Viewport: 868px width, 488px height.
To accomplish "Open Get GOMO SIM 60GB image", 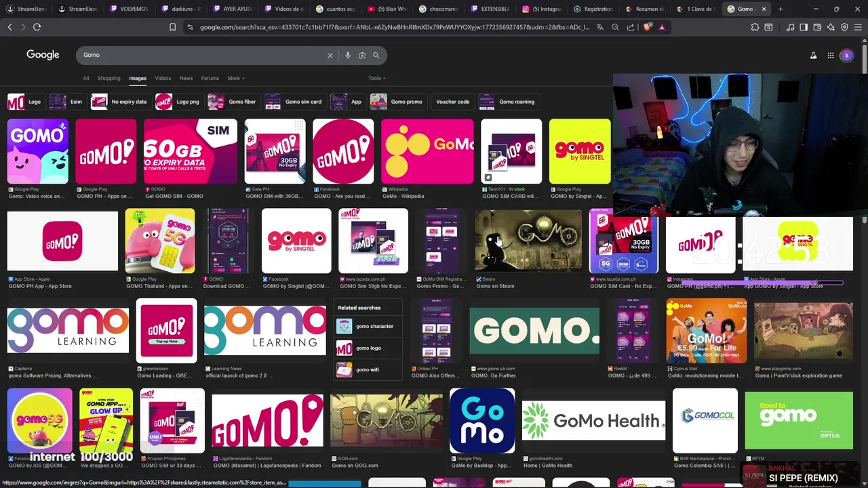I will 191,152.
